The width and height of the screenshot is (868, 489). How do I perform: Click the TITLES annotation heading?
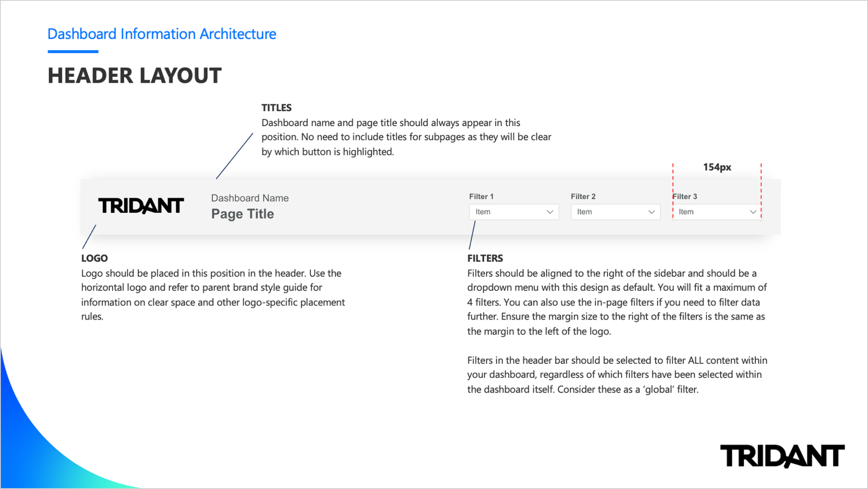pyautogui.click(x=276, y=108)
